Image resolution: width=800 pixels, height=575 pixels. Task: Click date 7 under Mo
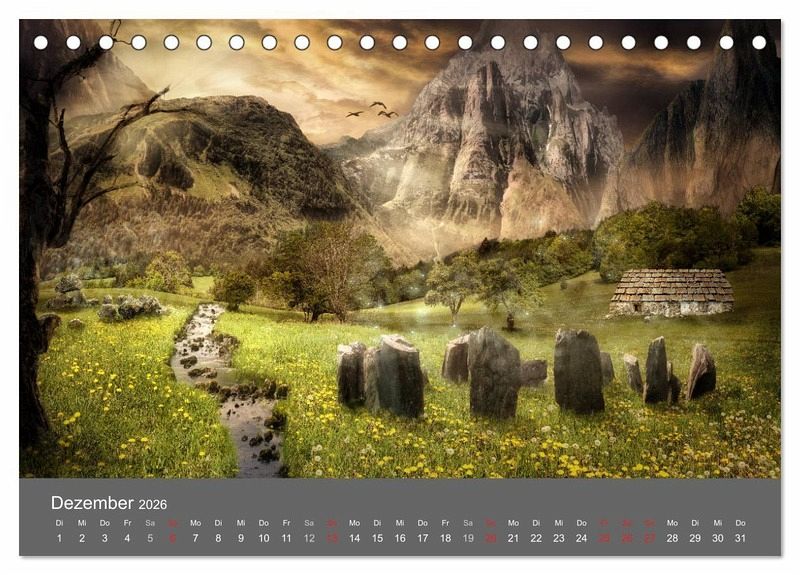195,538
